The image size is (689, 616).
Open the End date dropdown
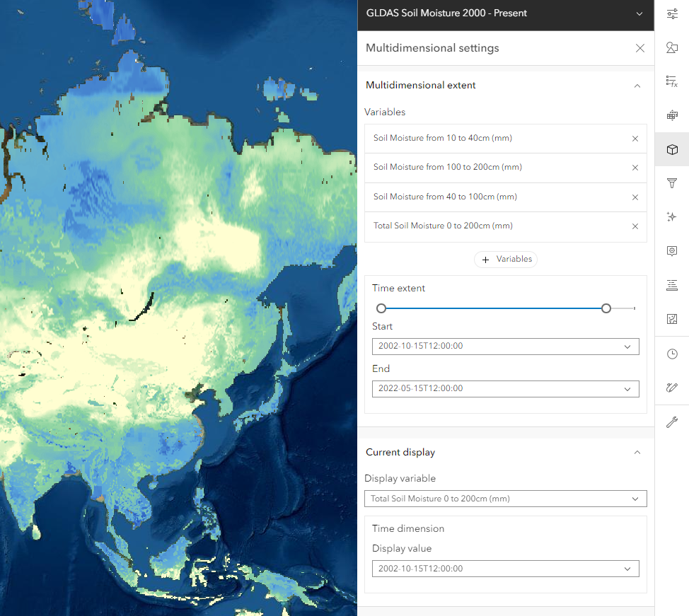click(627, 388)
